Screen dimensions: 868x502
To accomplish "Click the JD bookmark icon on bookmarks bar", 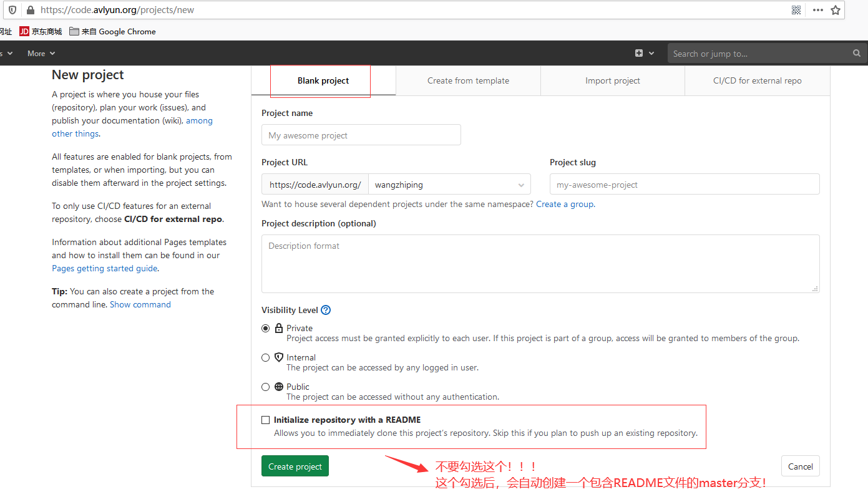I will 24,31.
